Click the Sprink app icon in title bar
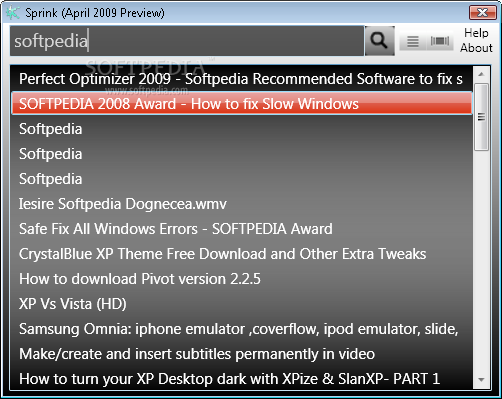The image size is (502, 399). click(13, 13)
